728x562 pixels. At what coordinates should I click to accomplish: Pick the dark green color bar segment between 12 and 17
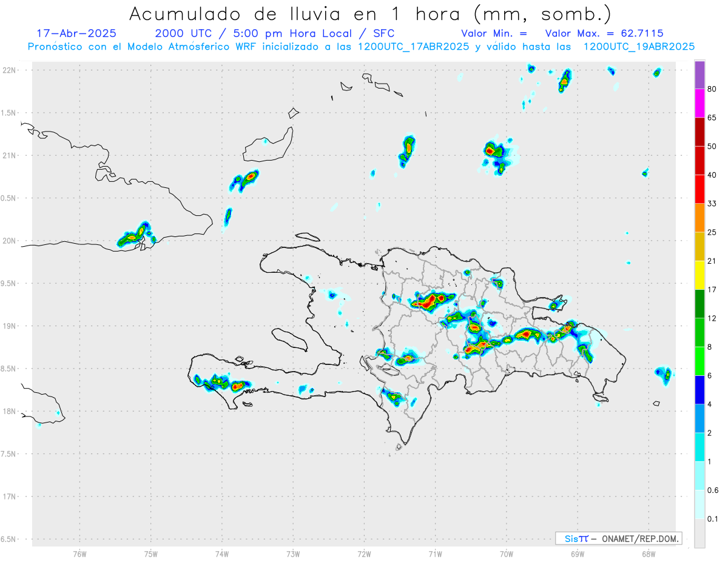[699, 304]
